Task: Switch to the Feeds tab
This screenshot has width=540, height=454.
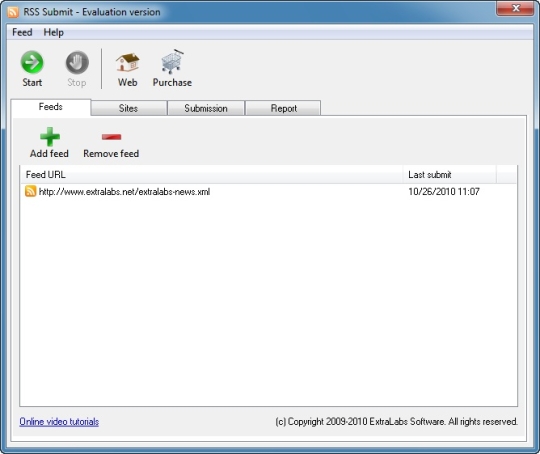Action: (x=51, y=107)
